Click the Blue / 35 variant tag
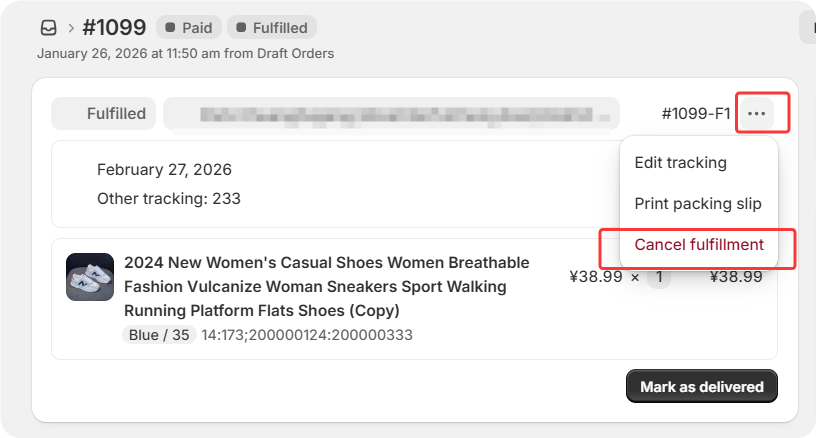 [x=159, y=335]
